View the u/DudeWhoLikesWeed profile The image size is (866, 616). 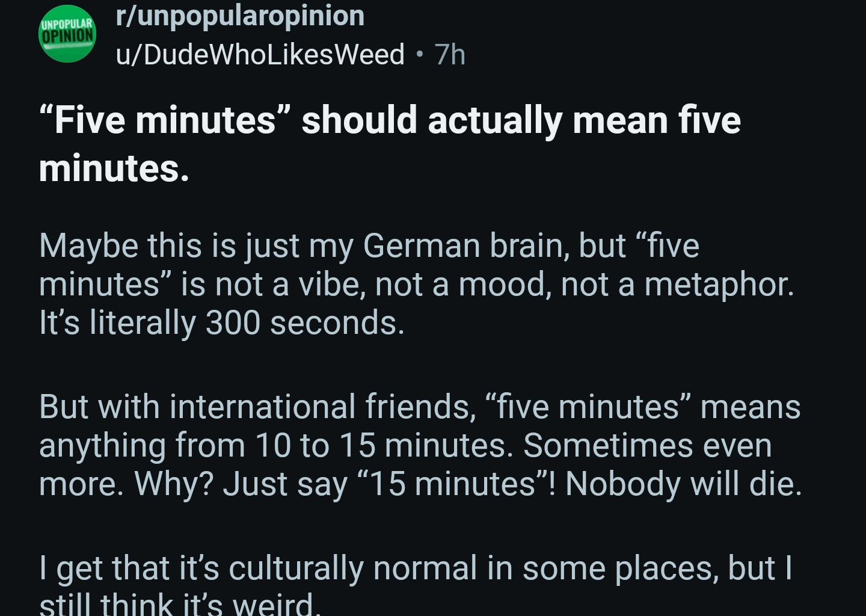point(260,55)
